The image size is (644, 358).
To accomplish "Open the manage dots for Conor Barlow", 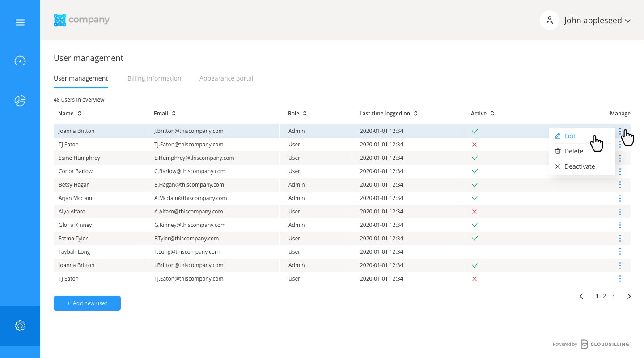I will click(x=620, y=171).
